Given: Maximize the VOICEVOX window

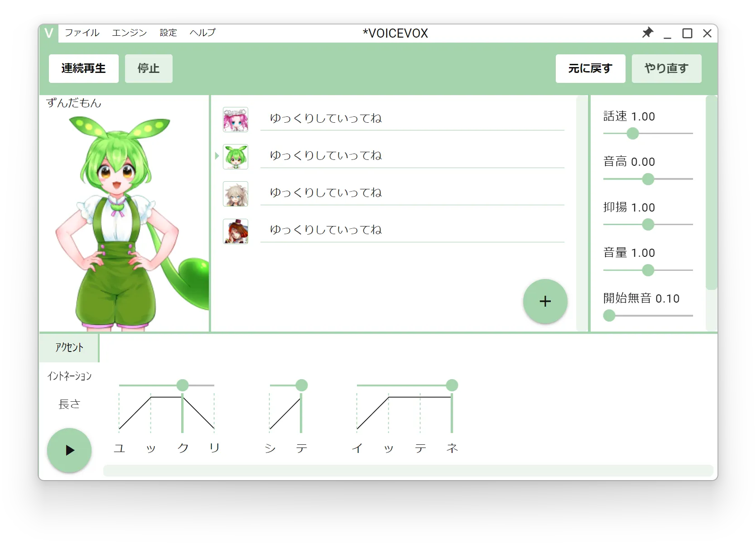Looking at the screenshot, I should (x=687, y=33).
